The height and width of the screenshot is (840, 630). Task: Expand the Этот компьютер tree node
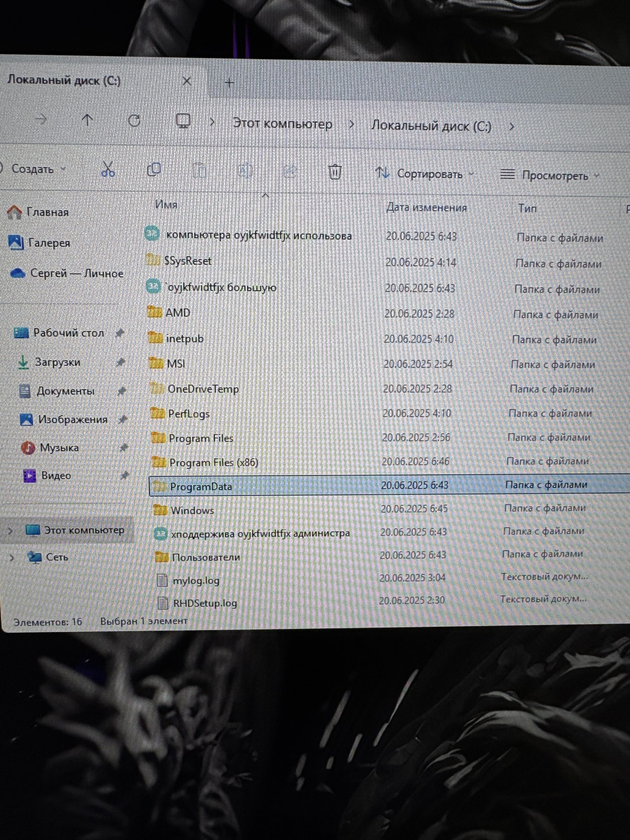(x=11, y=531)
